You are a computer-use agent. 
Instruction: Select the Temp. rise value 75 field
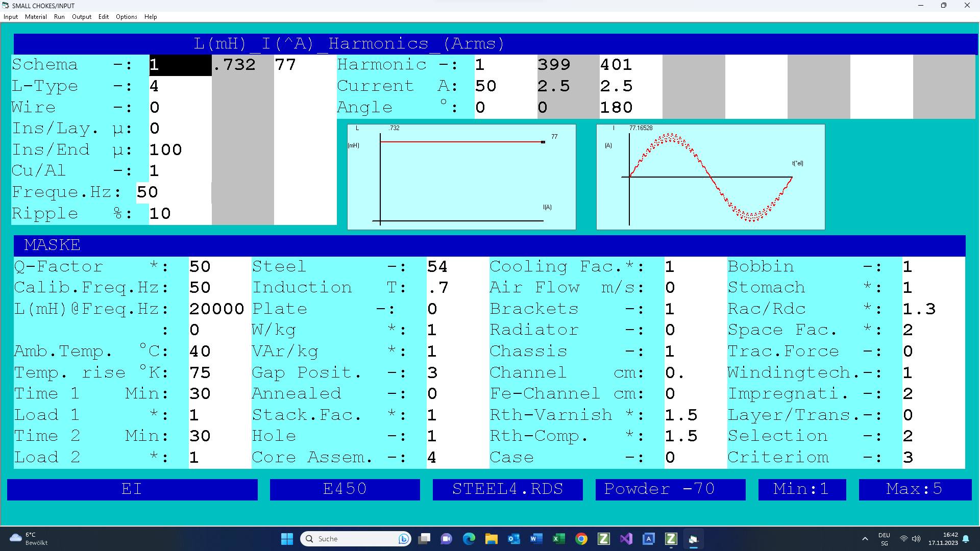tap(219, 373)
